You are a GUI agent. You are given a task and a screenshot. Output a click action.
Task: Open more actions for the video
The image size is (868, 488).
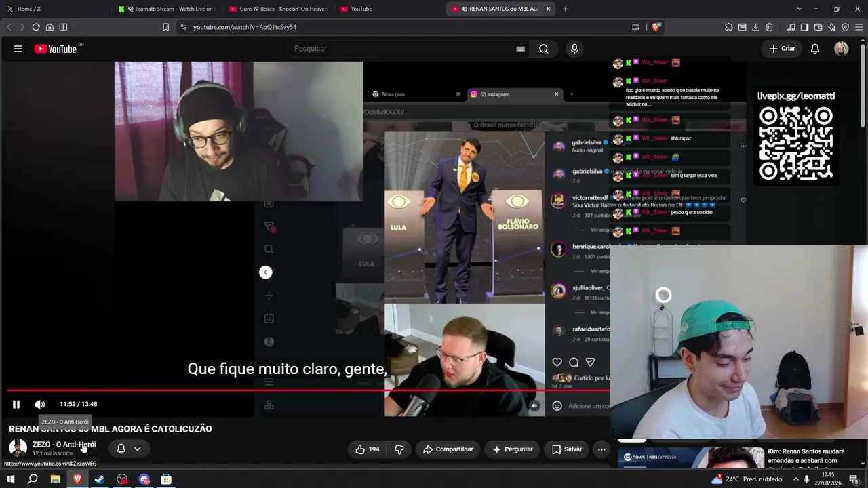point(601,449)
